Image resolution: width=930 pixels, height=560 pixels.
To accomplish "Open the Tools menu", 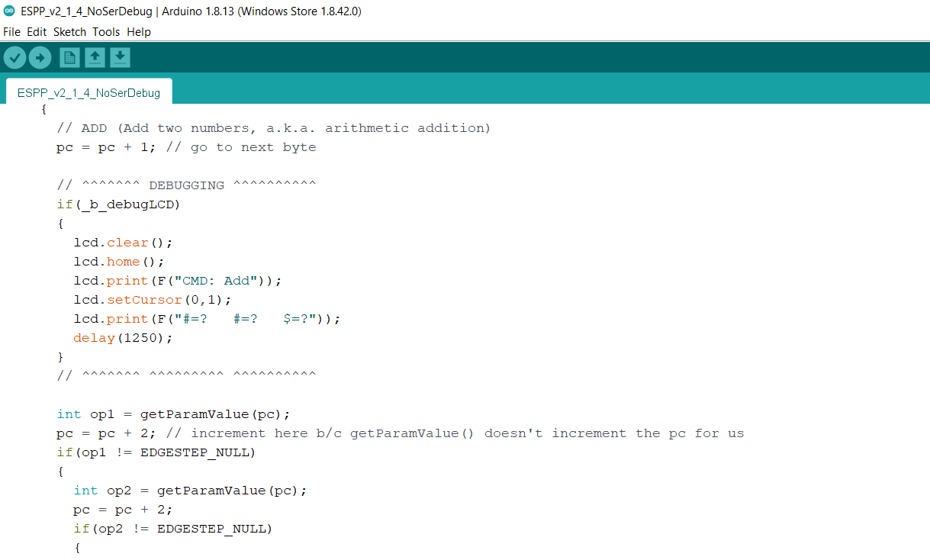I will point(106,32).
